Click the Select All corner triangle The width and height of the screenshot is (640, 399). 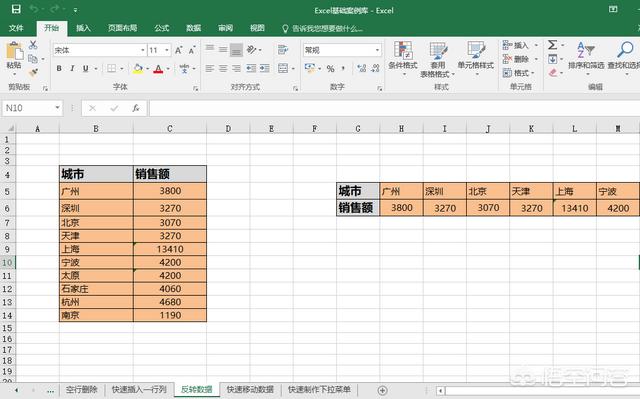[10, 129]
